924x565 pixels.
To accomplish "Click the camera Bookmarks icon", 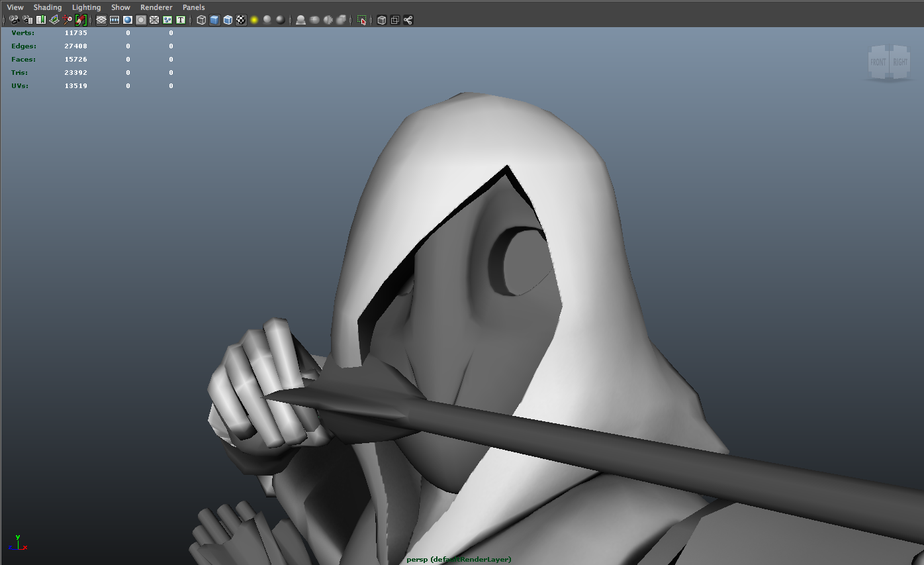I will point(41,20).
